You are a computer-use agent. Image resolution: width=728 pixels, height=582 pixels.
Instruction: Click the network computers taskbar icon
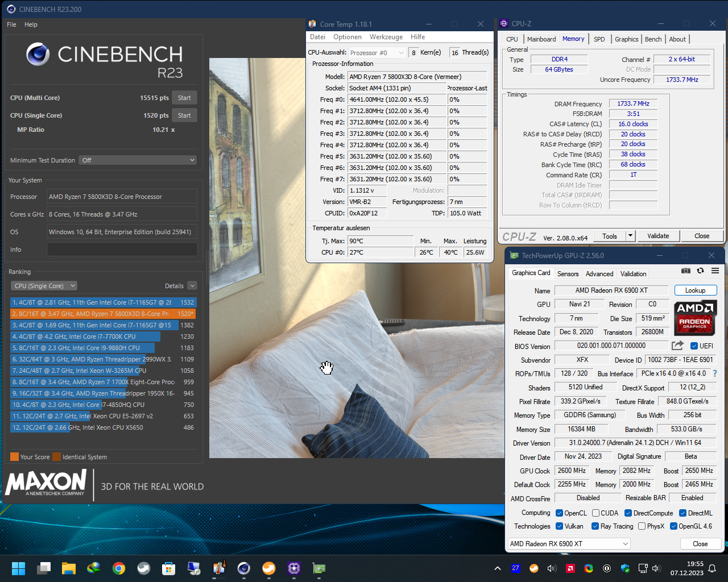tap(193, 568)
